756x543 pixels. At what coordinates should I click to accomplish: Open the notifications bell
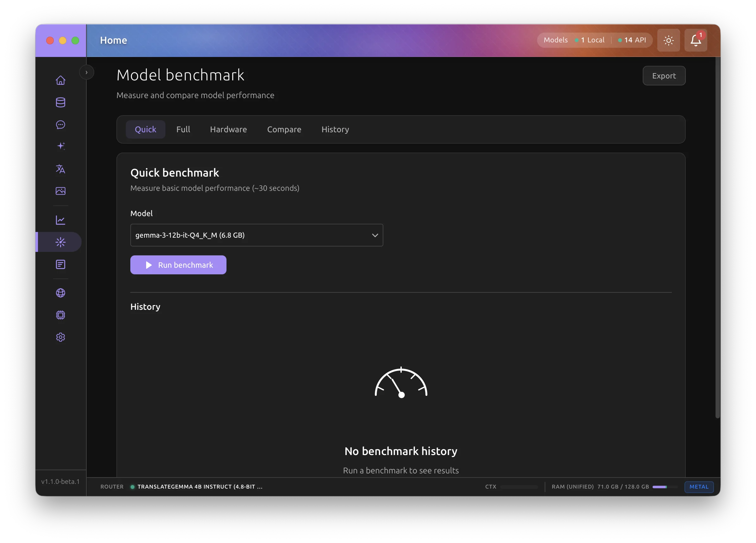[x=695, y=40]
